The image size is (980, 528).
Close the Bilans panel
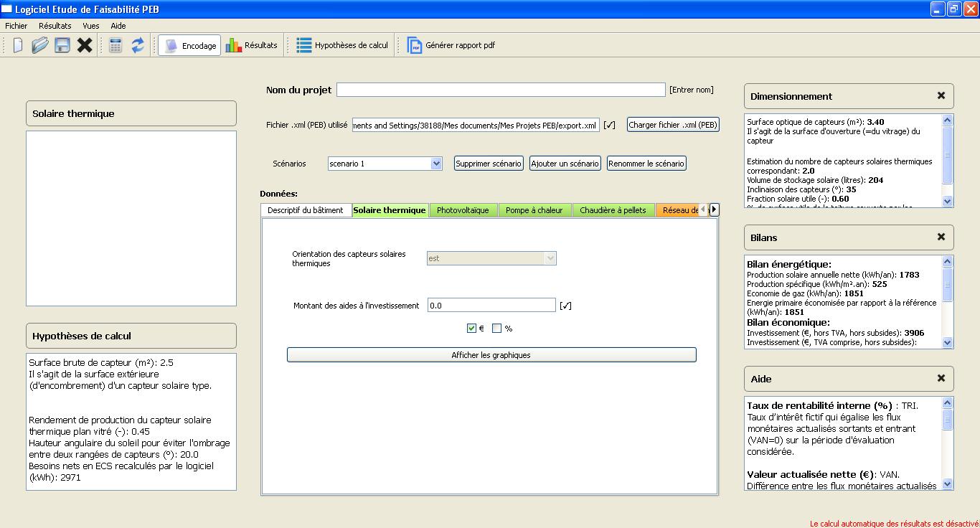941,237
